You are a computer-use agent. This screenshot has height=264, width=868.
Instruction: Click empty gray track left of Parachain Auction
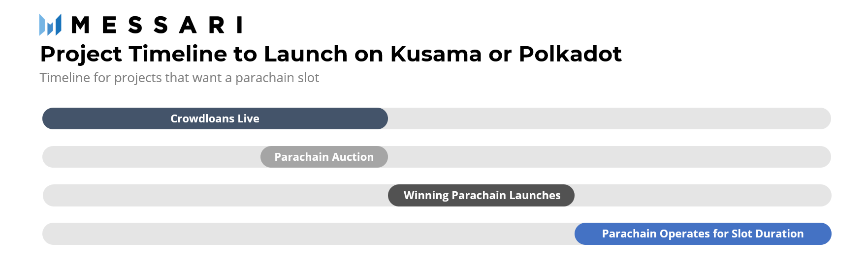(x=152, y=157)
